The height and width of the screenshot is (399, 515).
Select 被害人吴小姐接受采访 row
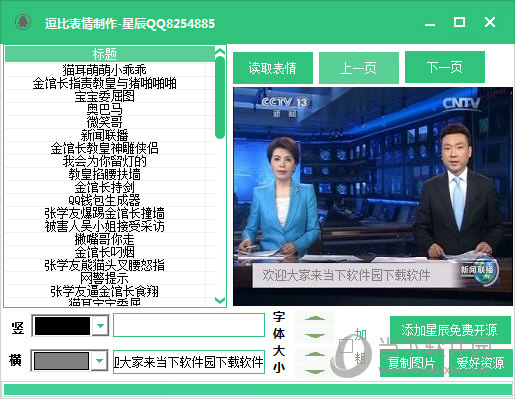[104, 226]
